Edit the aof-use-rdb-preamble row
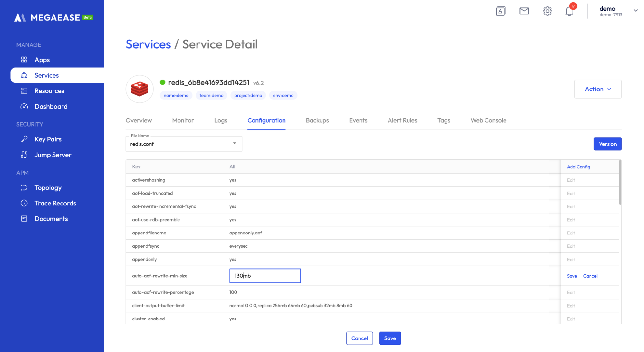This screenshot has width=644, height=352. [x=571, y=220]
